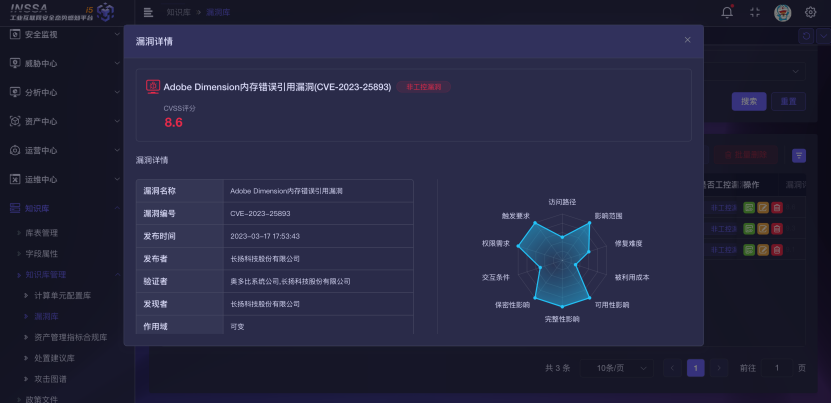Collapse the 知识库管理 submenu chevron
Viewport: 831px width, 404px height.
(117, 275)
